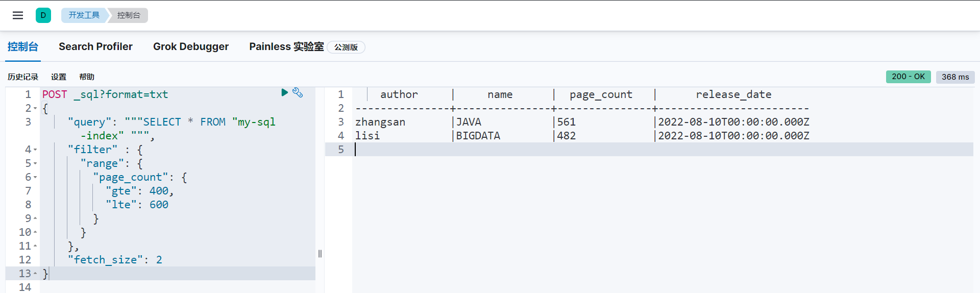Image resolution: width=980 pixels, height=293 pixels.
Task: Collapse the "page_count" block at line 6
Action: coord(35,177)
